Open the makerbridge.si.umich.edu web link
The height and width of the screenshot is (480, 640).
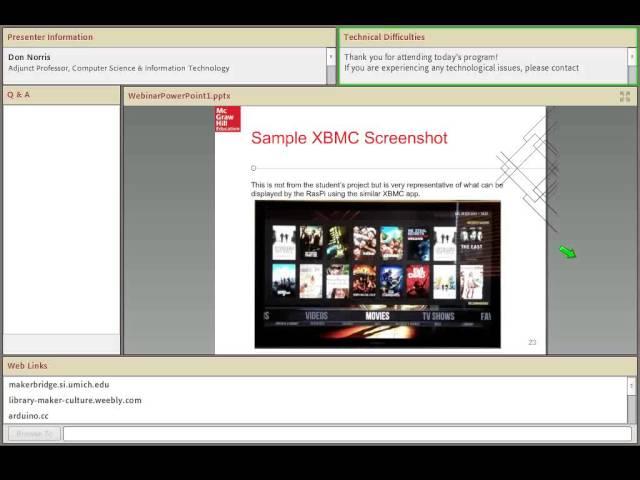click(59, 384)
